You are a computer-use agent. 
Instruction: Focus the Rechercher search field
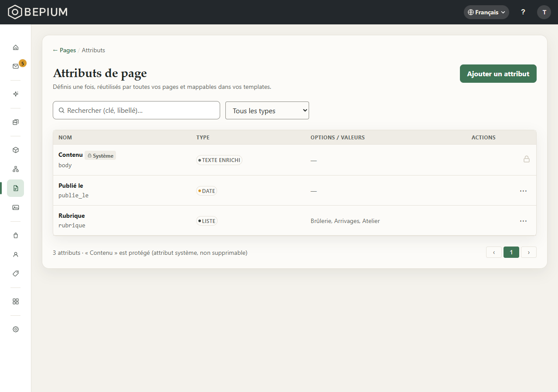tap(136, 110)
